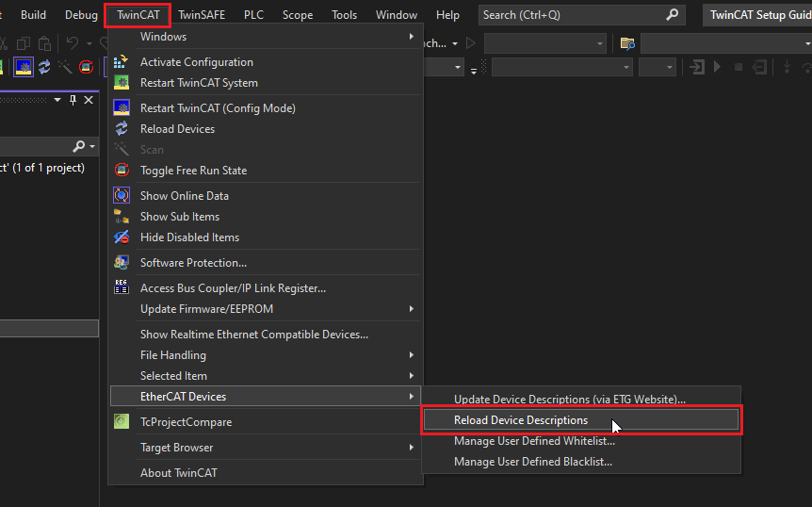
Task: Open toolbar overflow options arrow
Action: [473, 71]
